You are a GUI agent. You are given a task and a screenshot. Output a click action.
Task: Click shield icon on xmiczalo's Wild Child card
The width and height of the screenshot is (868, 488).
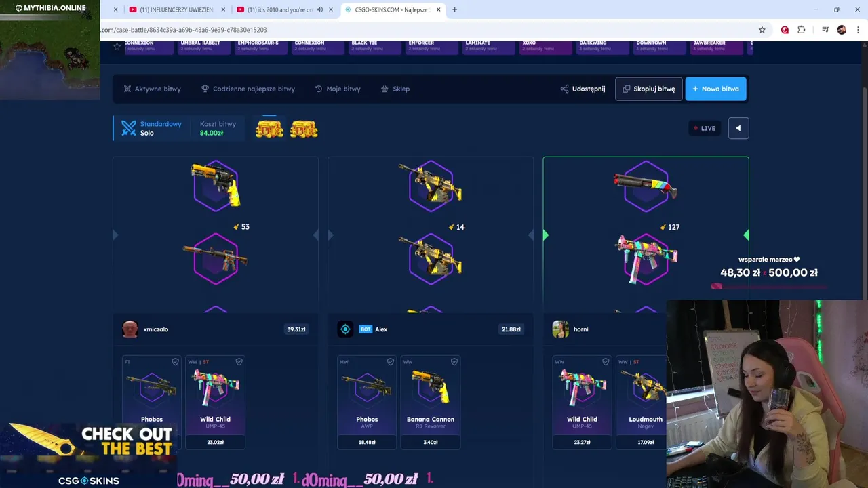point(239,362)
